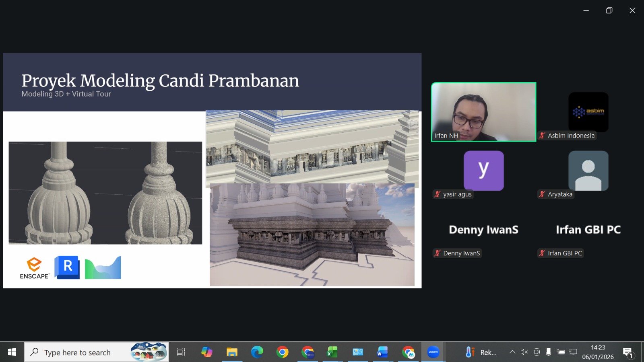Click the microphone icon in system tray

click(x=548, y=352)
